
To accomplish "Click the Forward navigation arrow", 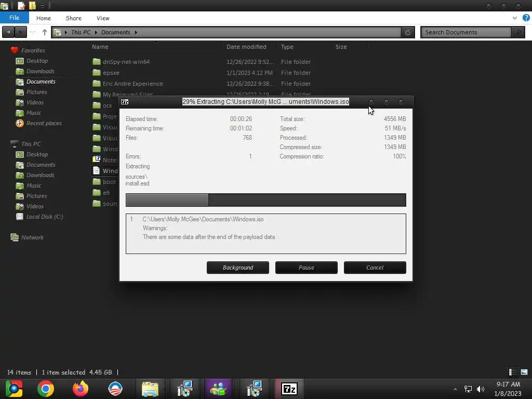I will pos(20,32).
